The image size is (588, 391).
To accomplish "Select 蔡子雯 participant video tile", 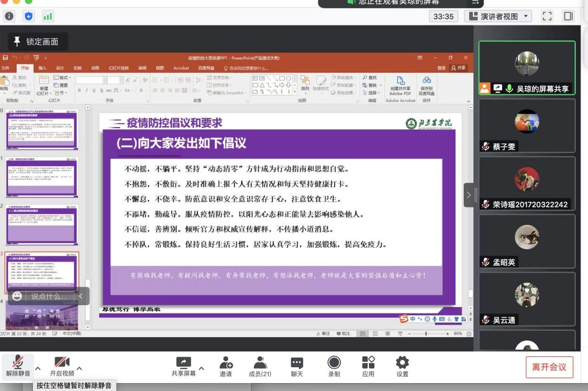I will (x=527, y=126).
